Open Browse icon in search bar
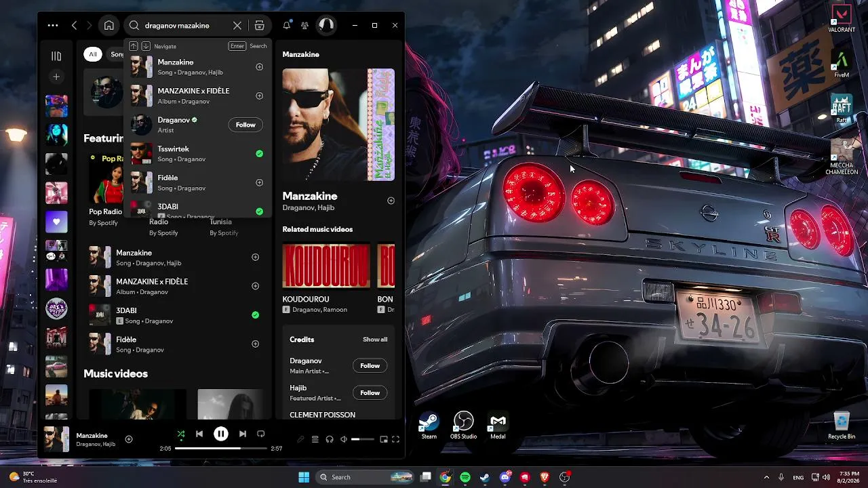Screen dimensions: 868x488 (x=259, y=26)
